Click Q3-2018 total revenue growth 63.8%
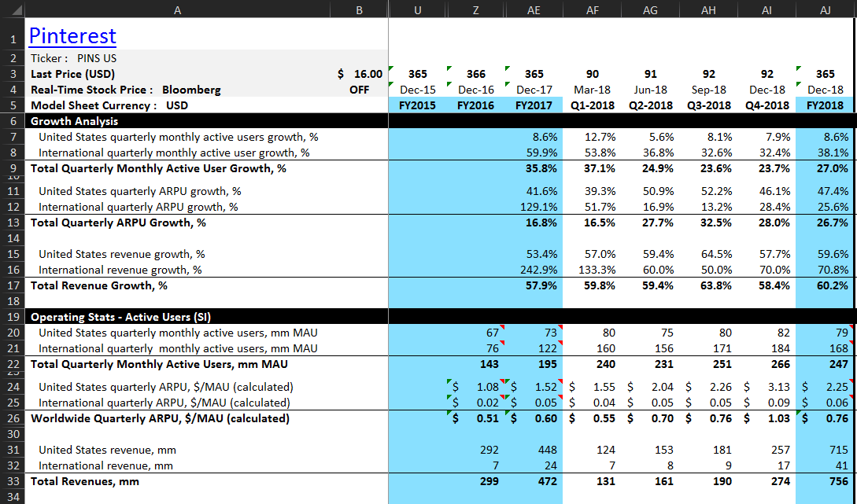This screenshot has width=857, height=504. (709, 285)
